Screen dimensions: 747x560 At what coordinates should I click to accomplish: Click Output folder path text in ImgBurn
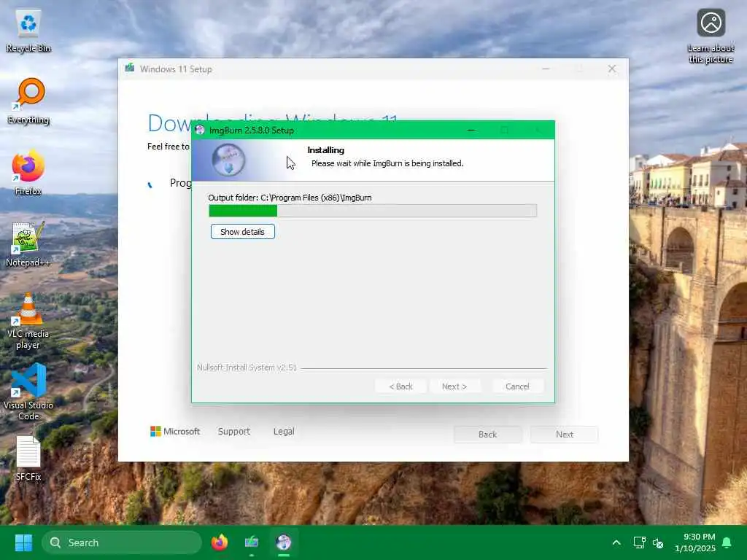290,198
